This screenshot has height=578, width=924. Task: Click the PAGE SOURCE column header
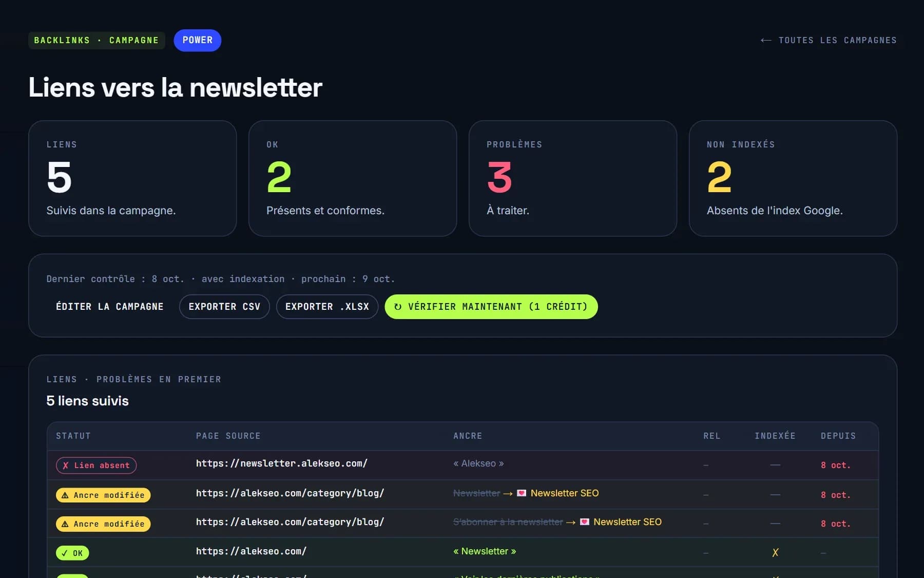point(228,436)
